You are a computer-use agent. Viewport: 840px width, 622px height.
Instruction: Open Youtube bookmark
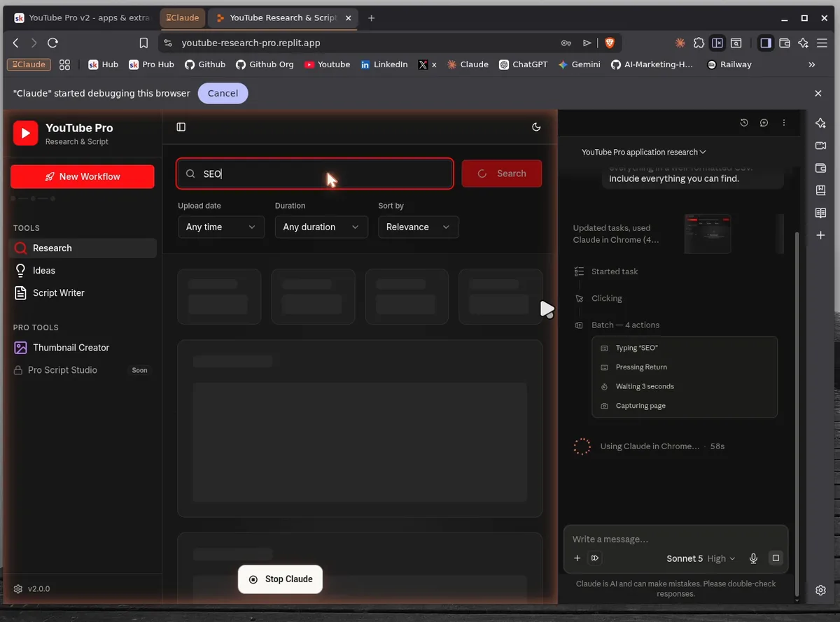(327, 64)
